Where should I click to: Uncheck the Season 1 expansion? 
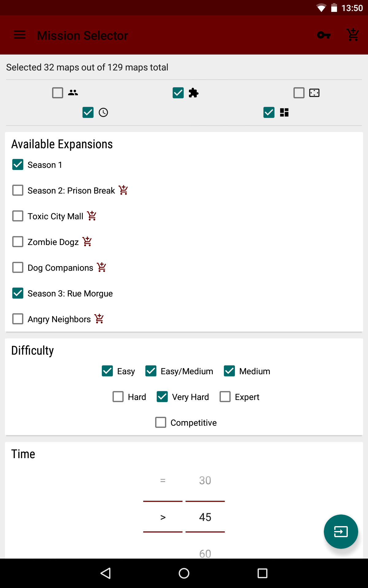pyautogui.click(x=18, y=165)
